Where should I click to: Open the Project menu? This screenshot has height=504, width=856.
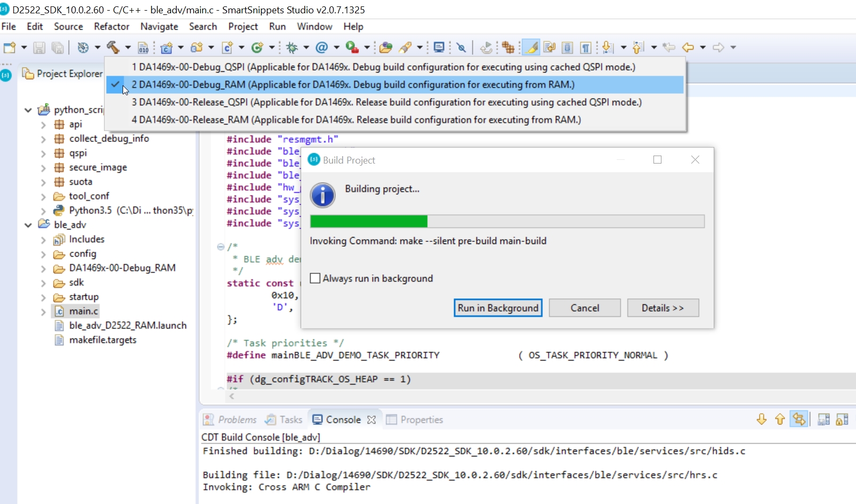click(x=243, y=27)
